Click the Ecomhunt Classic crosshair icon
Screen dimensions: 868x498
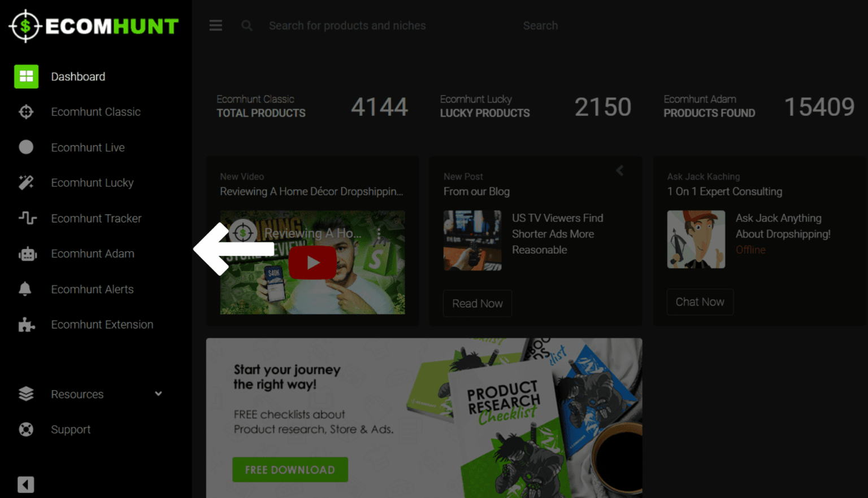coord(26,112)
